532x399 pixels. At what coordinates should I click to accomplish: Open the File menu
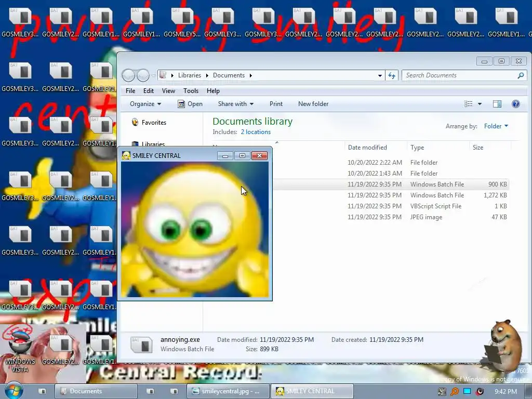point(130,91)
